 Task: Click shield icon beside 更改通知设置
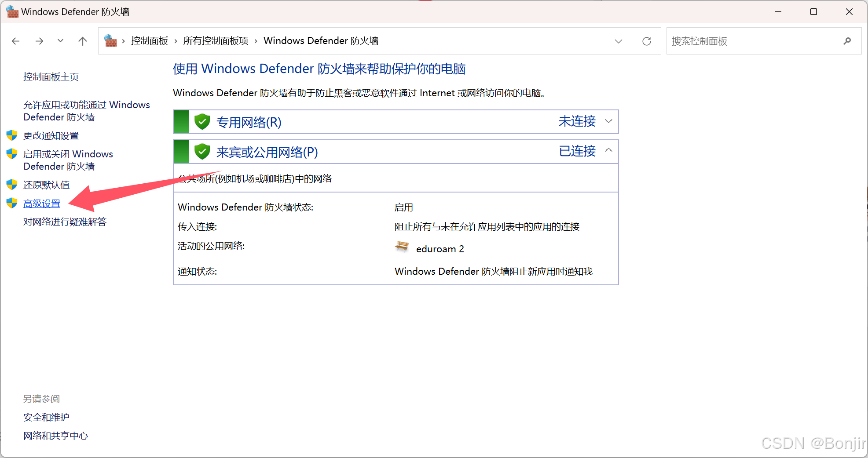(12, 135)
